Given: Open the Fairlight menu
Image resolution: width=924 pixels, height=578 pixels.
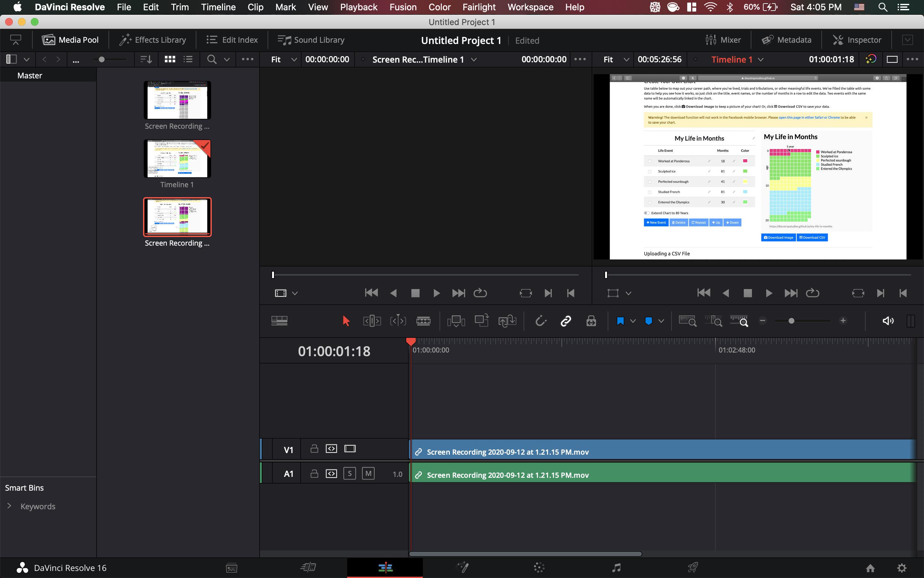Looking at the screenshot, I should (x=479, y=7).
